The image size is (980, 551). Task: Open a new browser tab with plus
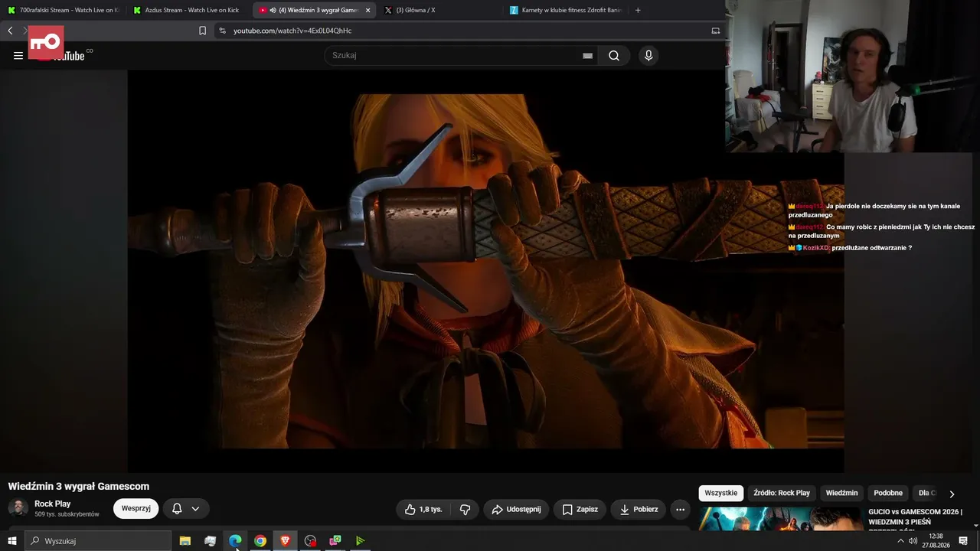coord(638,10)
